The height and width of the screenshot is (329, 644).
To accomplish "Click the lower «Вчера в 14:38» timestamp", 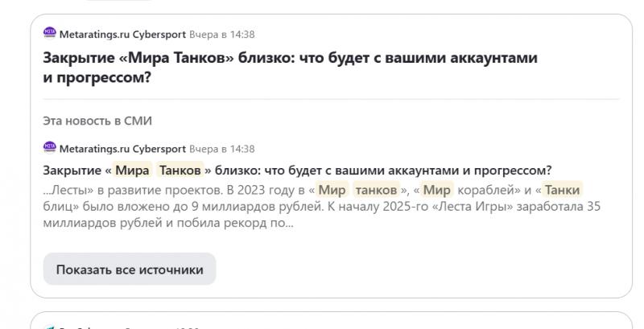I will coord(222,149).
